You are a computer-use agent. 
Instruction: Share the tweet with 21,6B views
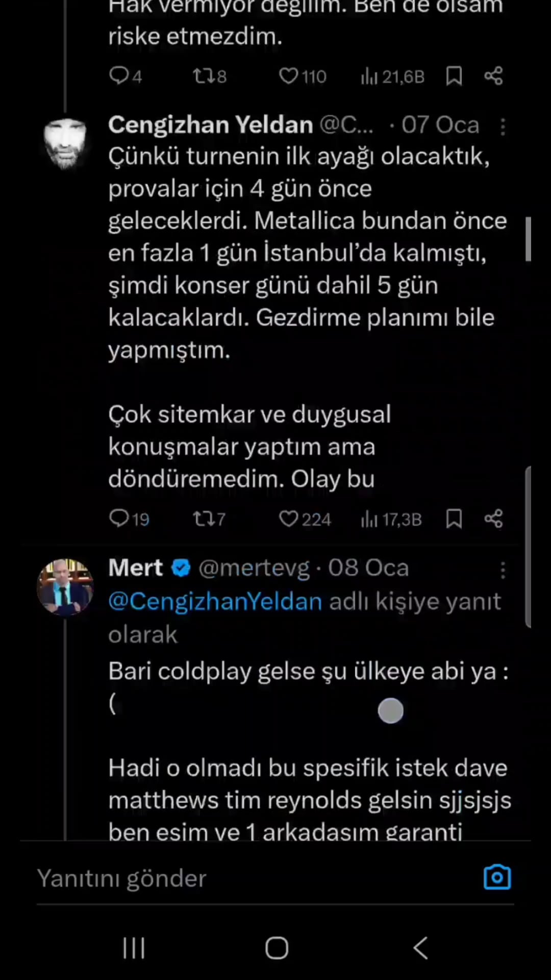pyautogui.click(x=493, y=76)
